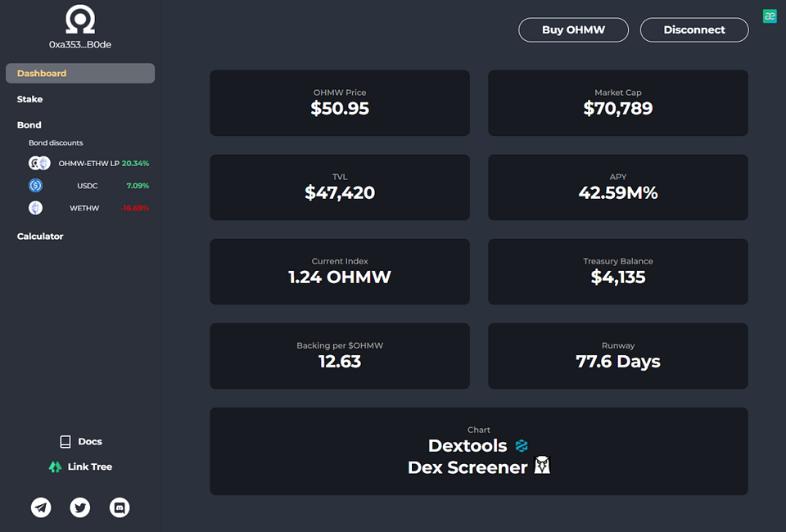Screen dimensions: 786x532
Task: Open the Discord social icon
Action: pos(120,507)
